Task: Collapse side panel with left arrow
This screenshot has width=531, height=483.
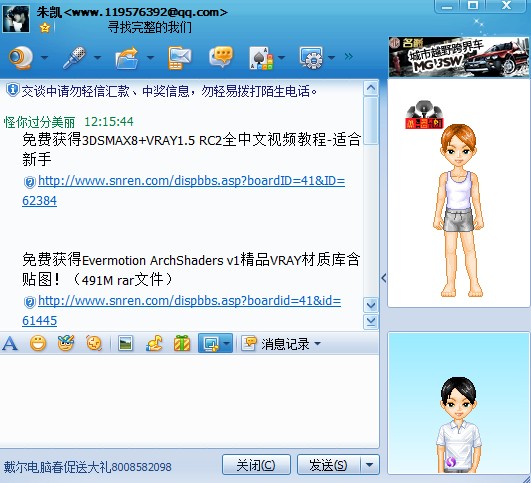Action: 384,278
